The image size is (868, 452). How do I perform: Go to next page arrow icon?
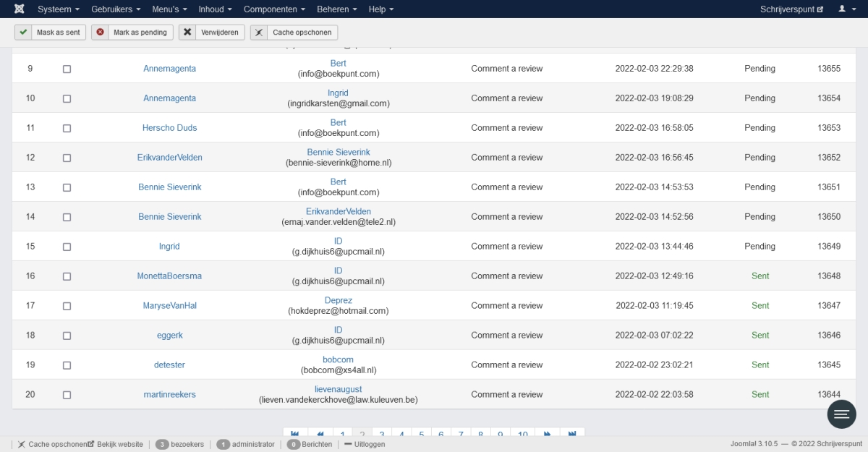click(x=547, y=434)
